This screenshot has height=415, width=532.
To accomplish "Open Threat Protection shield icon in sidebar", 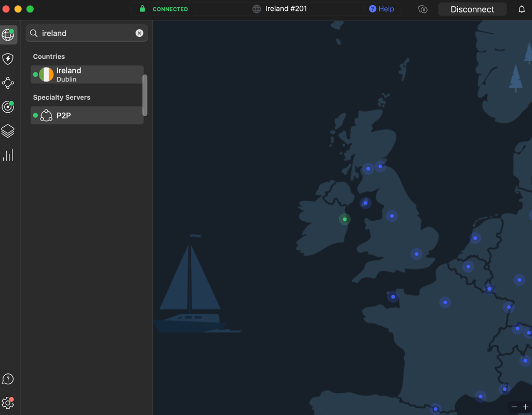I will pyautogui.click(x=8, y=59).
